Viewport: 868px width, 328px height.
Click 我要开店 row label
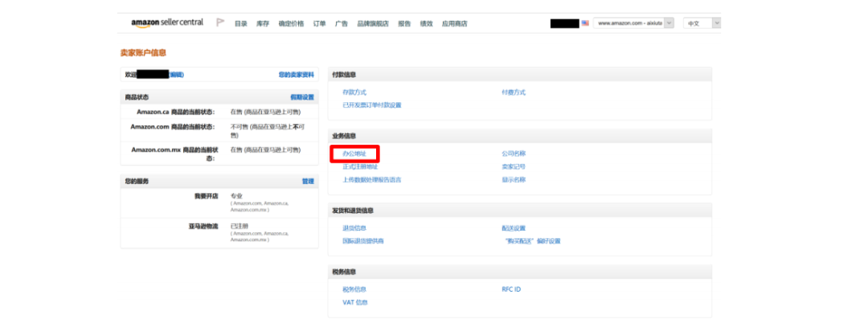click(206, 196)
